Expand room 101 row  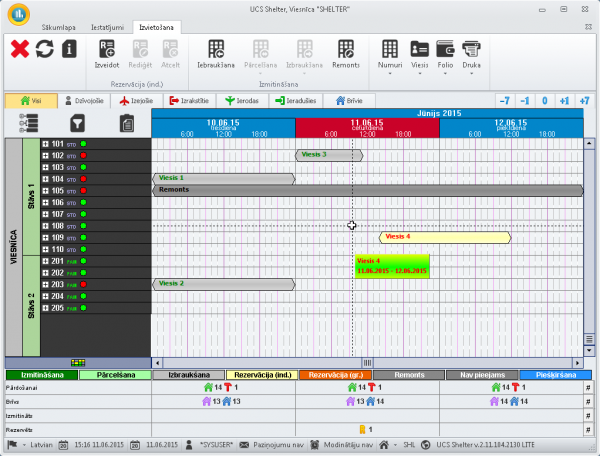coord(46,144)
